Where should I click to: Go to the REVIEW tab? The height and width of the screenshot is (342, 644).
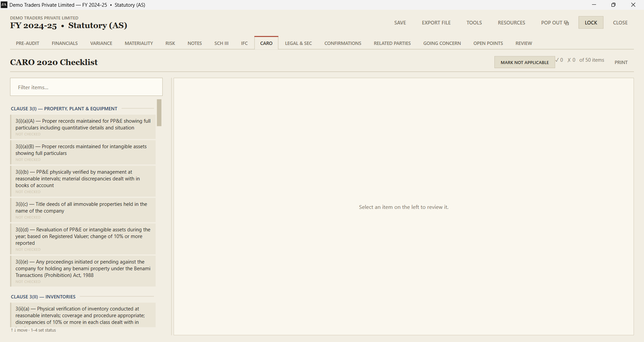(x=524, y=43)
